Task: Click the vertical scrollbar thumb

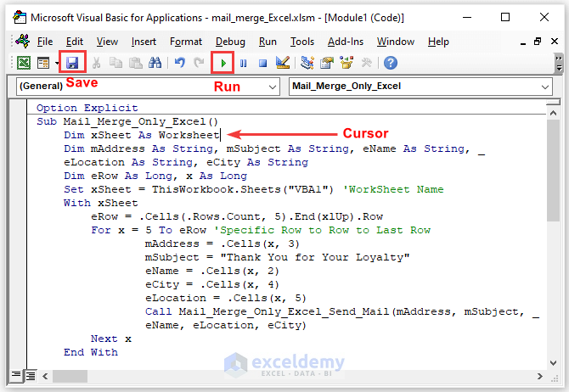Action: pos(553,171)
